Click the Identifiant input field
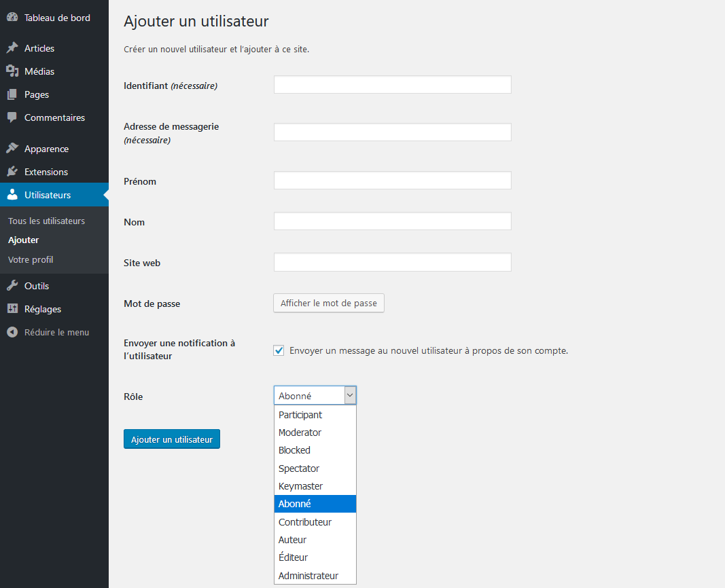Image resolution: width=725 pixels, height=588 pixels. [x=392, y=85]
